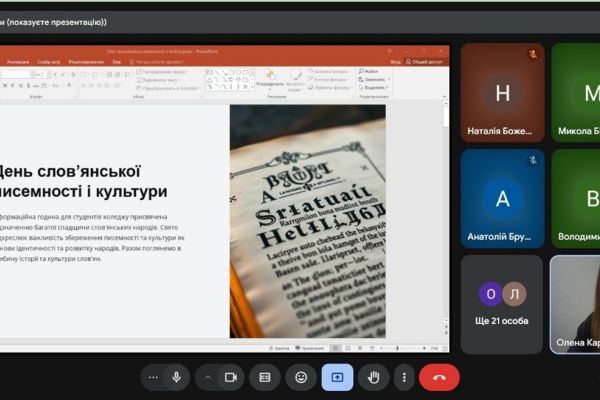This screenshot has width=600, height=400.
Task: Open the 'Ще 21 особа' participants tile
Action: (x=502, y=303)
